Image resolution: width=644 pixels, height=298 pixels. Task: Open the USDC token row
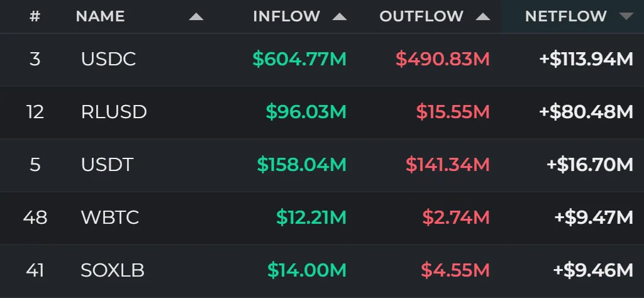click(322, 60)
